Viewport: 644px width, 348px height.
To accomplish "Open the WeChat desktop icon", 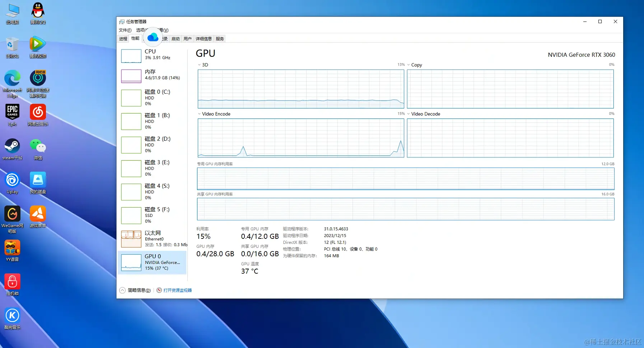I will (38, 149).
